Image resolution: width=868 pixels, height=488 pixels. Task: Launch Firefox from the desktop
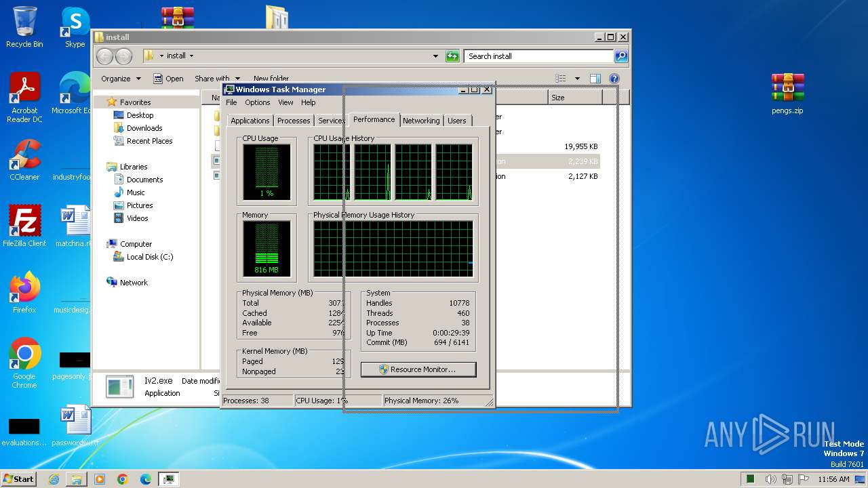[x=24, y=293]
